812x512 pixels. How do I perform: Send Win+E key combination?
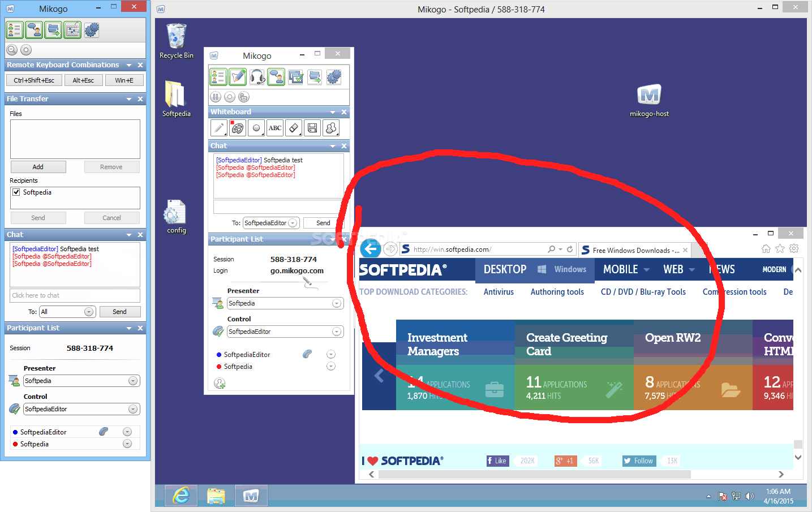[124, 80]
